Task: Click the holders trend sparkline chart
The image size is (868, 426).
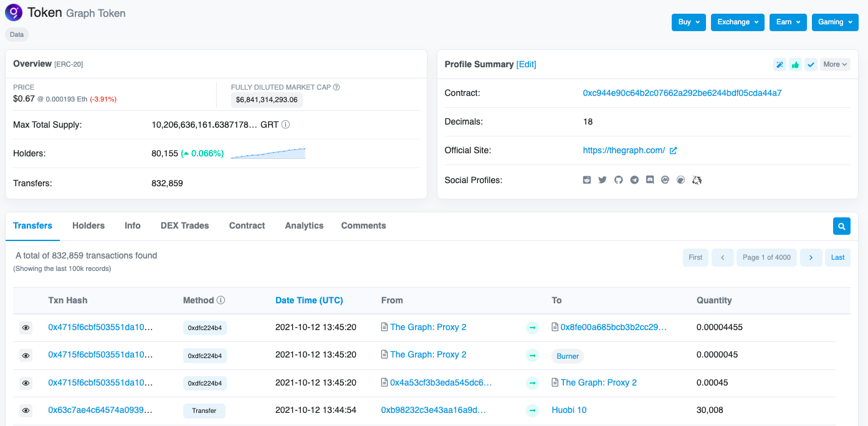Action: [268, 153]
